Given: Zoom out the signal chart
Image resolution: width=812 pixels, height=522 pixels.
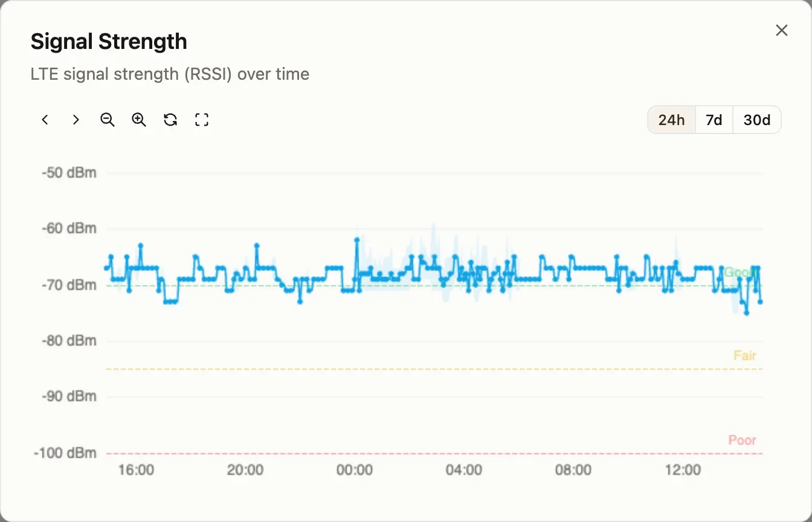Looking at the screenshot, I should click(108, 120).
